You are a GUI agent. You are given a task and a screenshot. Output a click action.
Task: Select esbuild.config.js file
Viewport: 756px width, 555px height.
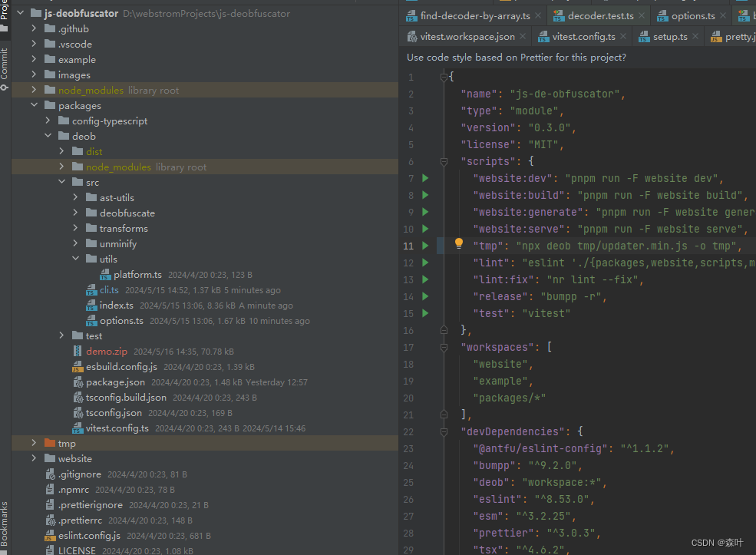(x=121, y=367)
